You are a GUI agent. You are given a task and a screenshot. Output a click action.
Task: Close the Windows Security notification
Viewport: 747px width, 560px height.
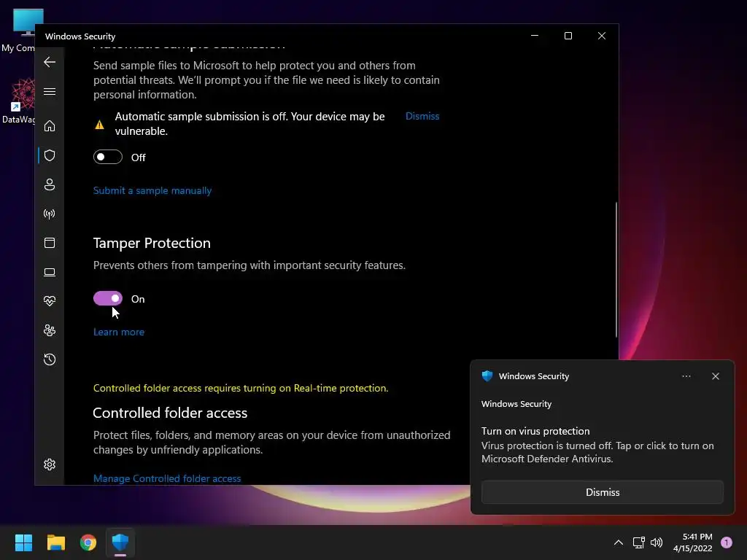(x=715, y=376)
